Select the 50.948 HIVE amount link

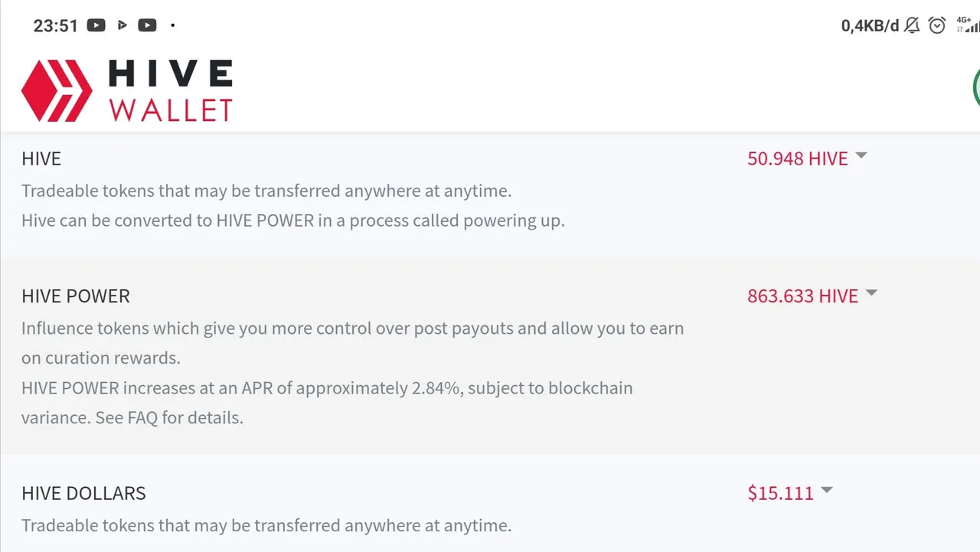click(x=798, y=158)
